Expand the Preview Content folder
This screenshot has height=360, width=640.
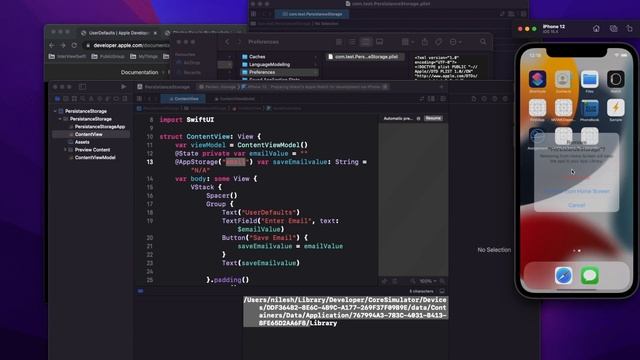tap(65, 150)
